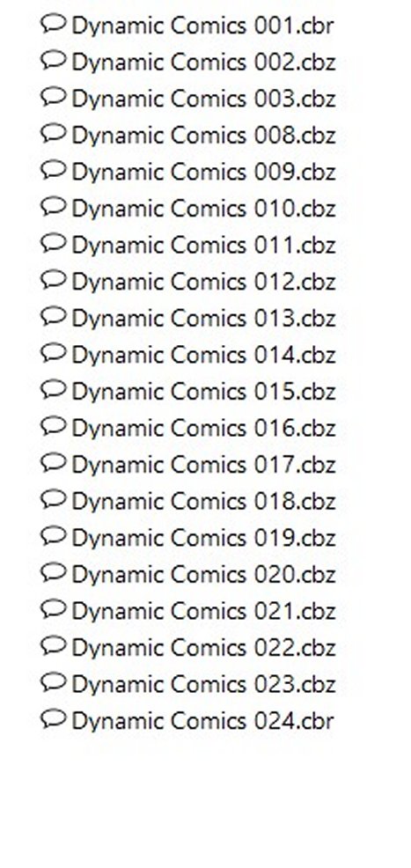The image size is (411, 868).
Task: Select the Dynamic Comics 017.cbz entry
Action: tap(203, 465)
